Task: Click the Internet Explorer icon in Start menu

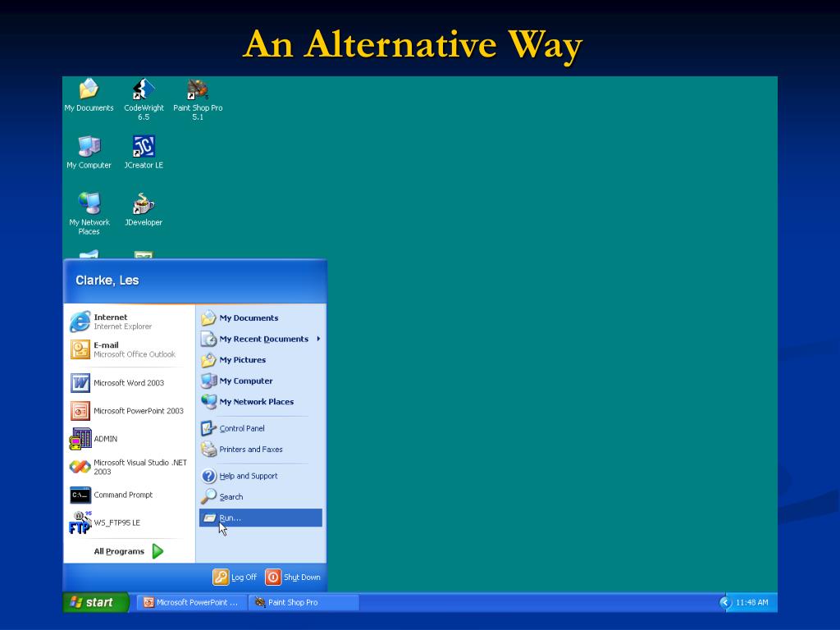Action: [80, 322]
